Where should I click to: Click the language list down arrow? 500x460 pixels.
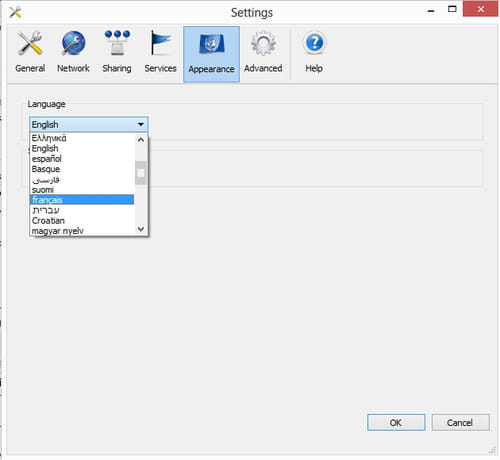(141, 229)
